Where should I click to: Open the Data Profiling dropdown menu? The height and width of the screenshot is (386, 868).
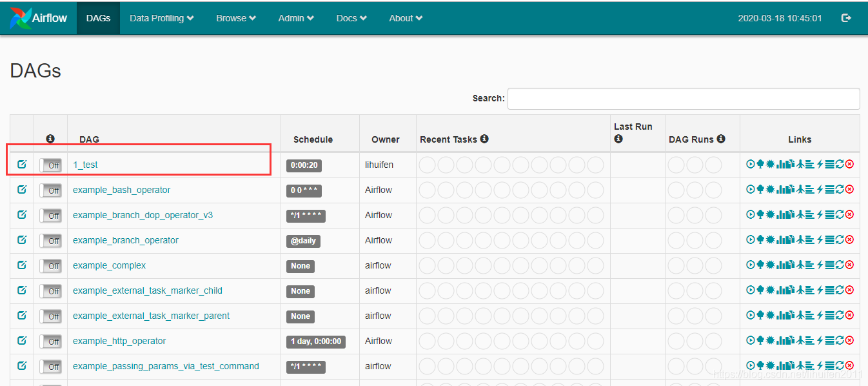[162, 18]
